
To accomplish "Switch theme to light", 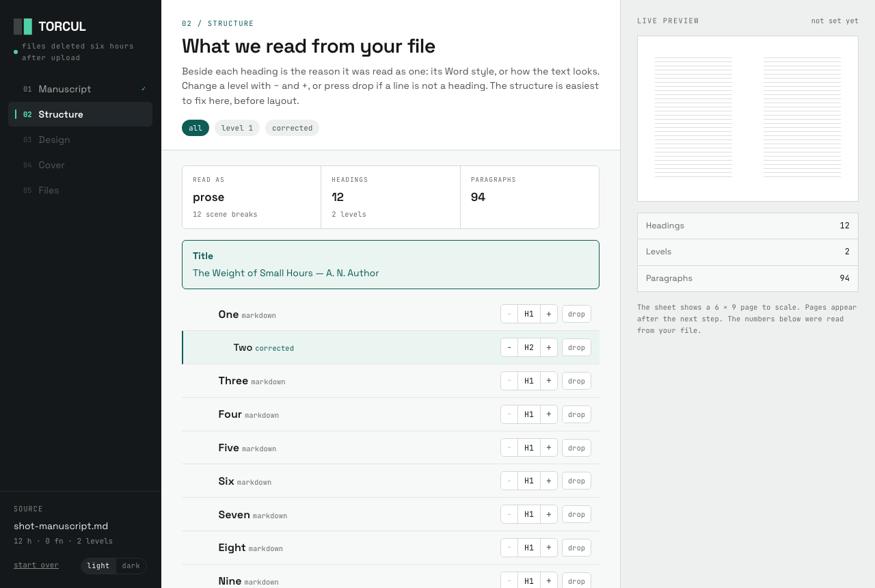I will [98, 565].
